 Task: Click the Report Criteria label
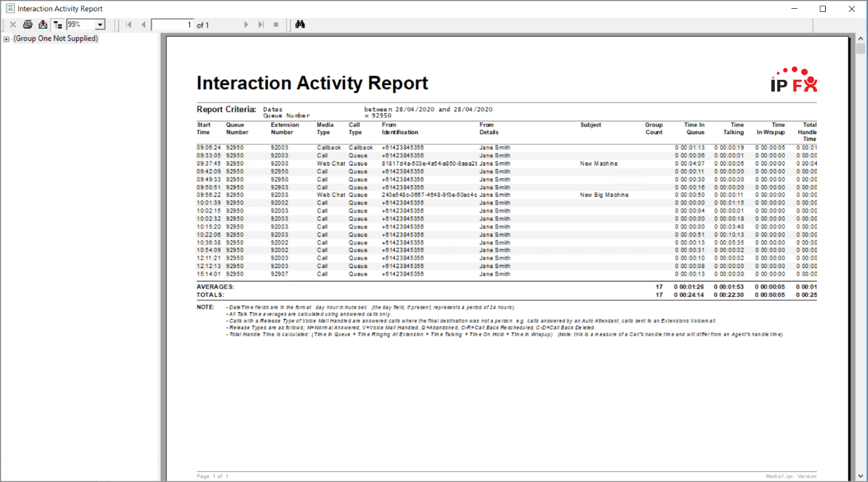point(226,109)
